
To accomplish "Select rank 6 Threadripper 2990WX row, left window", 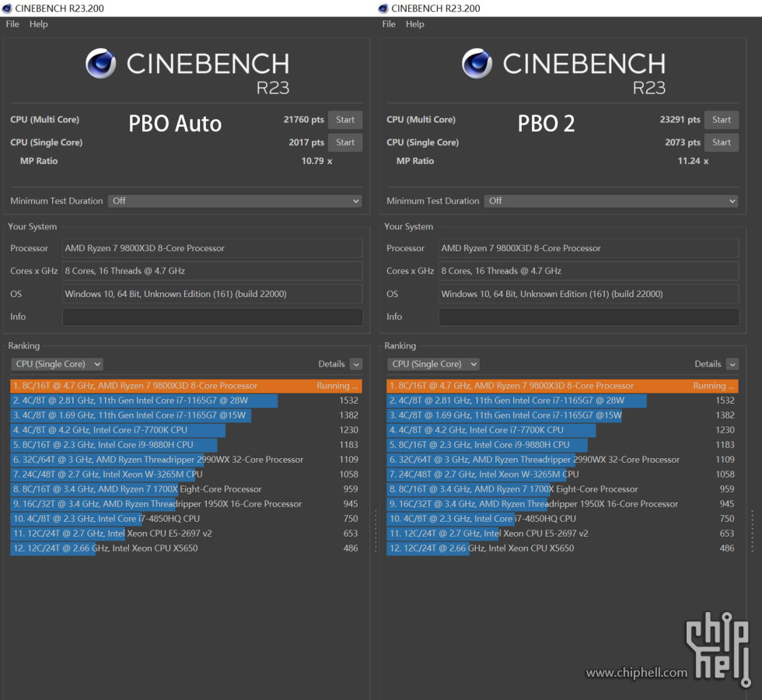I will pyautogui.click(x=186, y=460).
